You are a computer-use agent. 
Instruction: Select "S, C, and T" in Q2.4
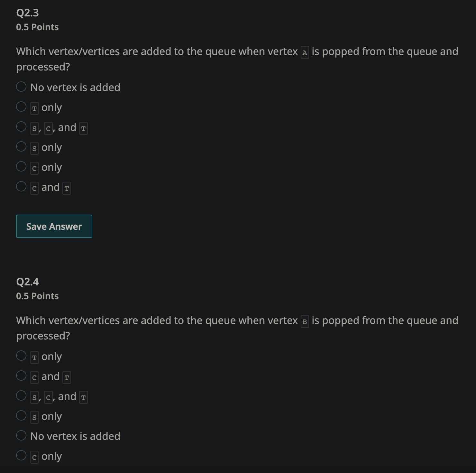coord(21,395)
